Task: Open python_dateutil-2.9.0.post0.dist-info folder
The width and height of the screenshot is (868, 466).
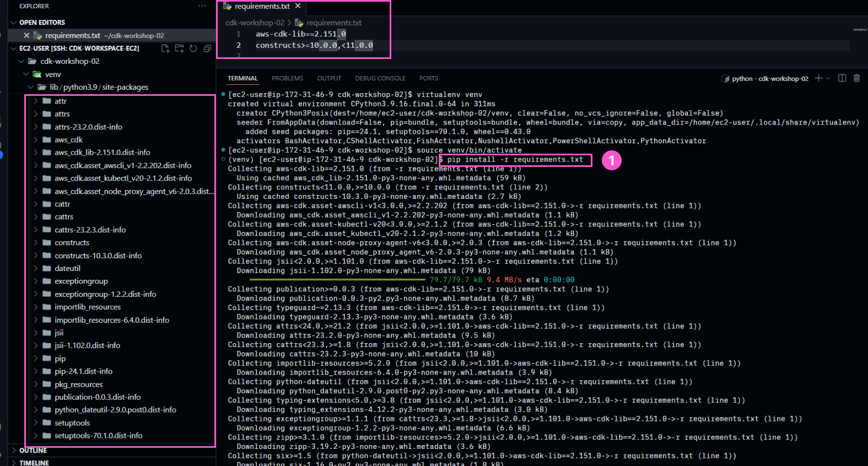Action: pos(115,410)
